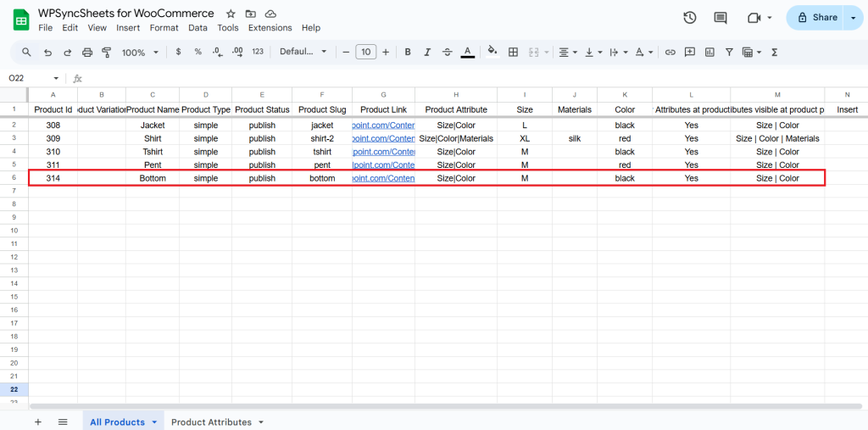Insert a link
The height and width of the screenshot is (430, 868).
pos(670,52)
